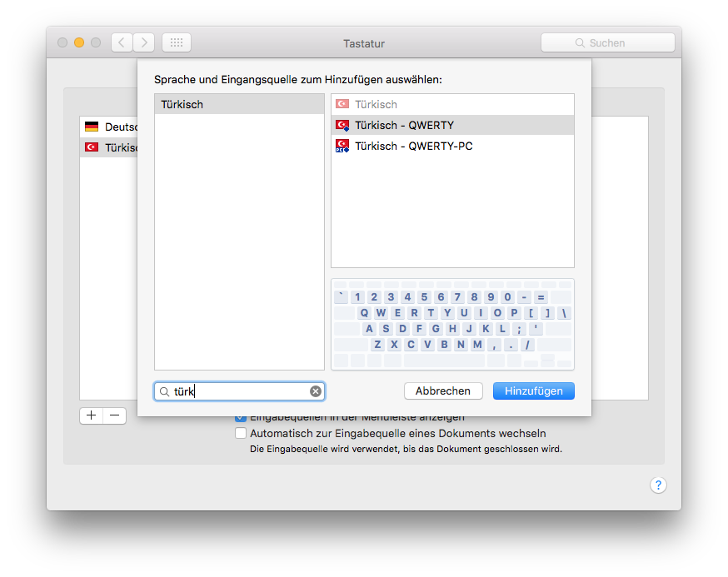The image size is (728, 577).
Task: Toggle Eingabequellen in der Menüleiste anzeigen checkbox
Action: click(241, 418)
